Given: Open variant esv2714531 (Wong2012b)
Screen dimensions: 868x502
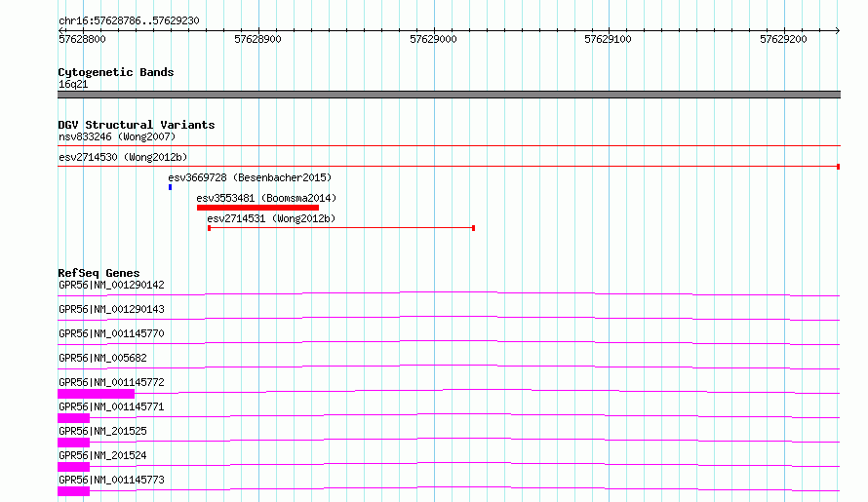Looking at the screenshot, I should (271, 218).
